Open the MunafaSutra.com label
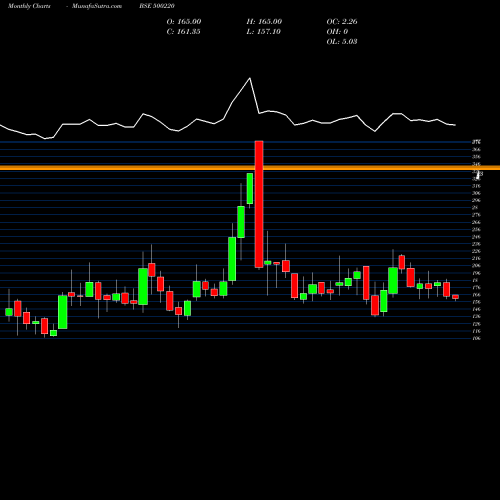The width and height of the screenshot is (500, 500). (97, 6)
